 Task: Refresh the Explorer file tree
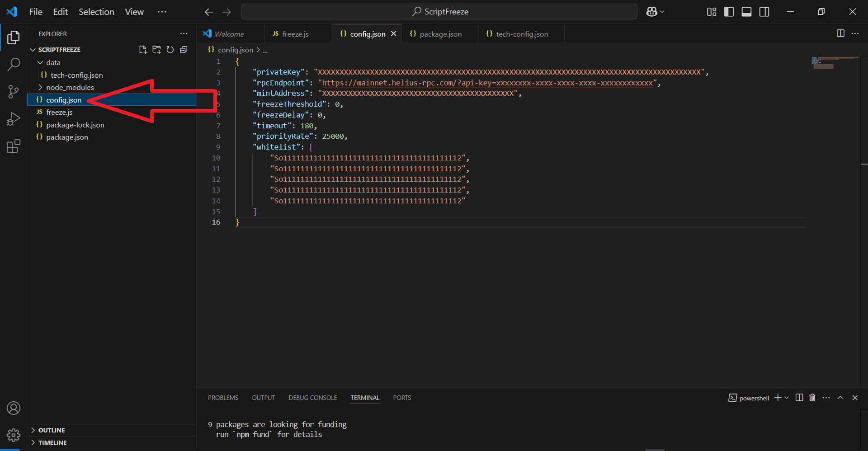click(170, 50)
